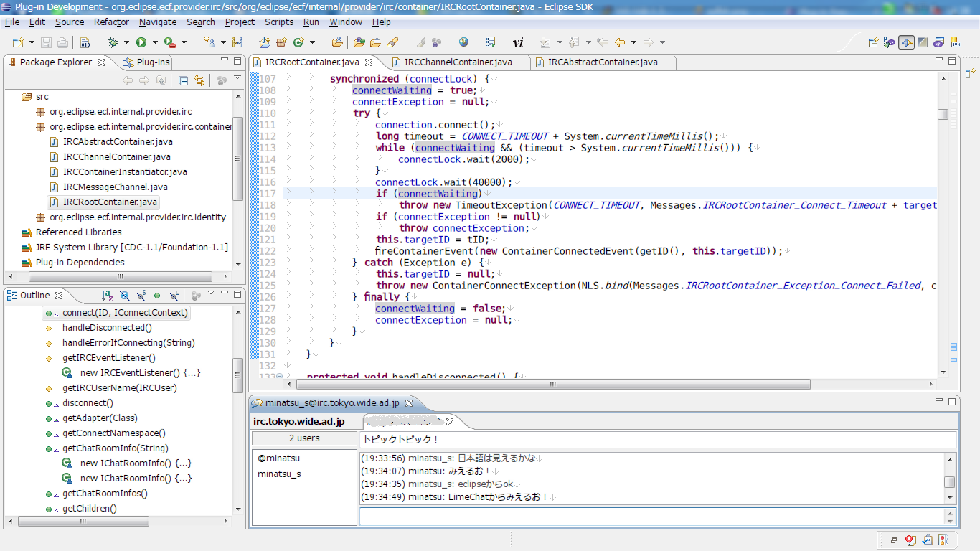Click the IRC chat message input field
The width and height of the screenshot is (980, 551).
click(x=651, y=516)
